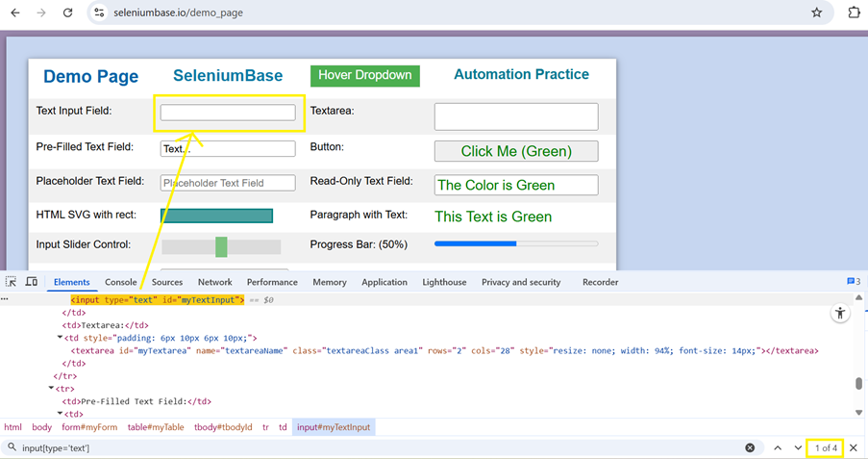868x459 pixels.
Task: Click input#myTextInput breadcrumb
Action: [x=334, y=427]
